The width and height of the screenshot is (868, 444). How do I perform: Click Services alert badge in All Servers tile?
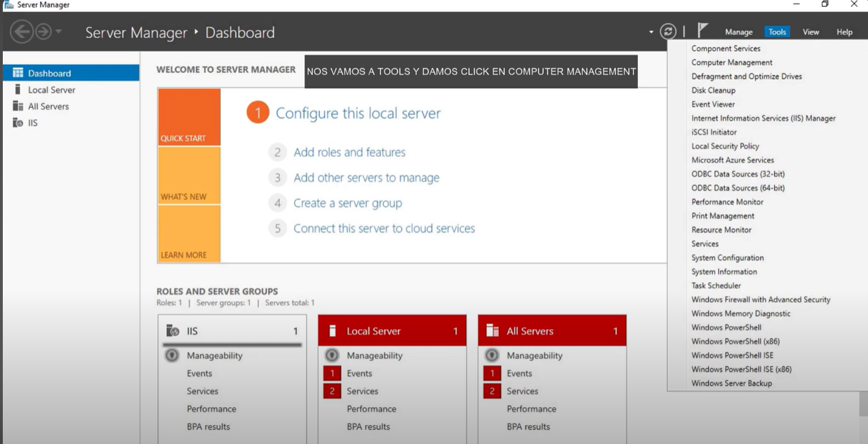pyautogui.click(x=492, y=391)
